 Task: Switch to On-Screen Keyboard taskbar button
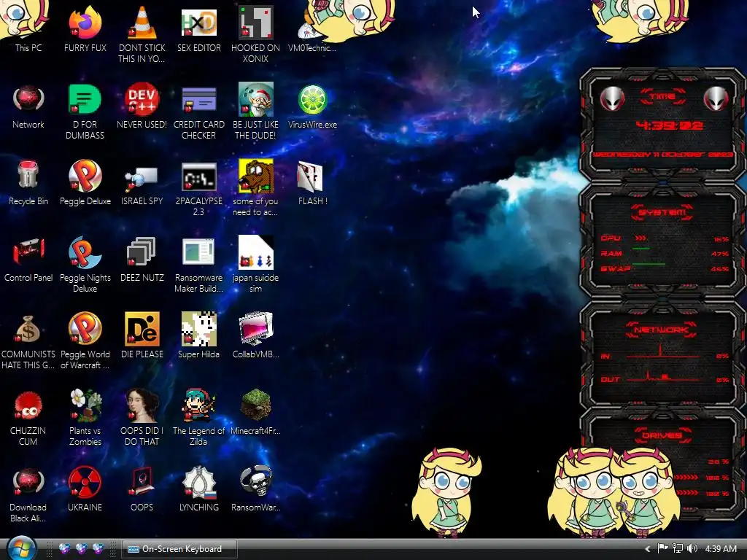[179, 549]
